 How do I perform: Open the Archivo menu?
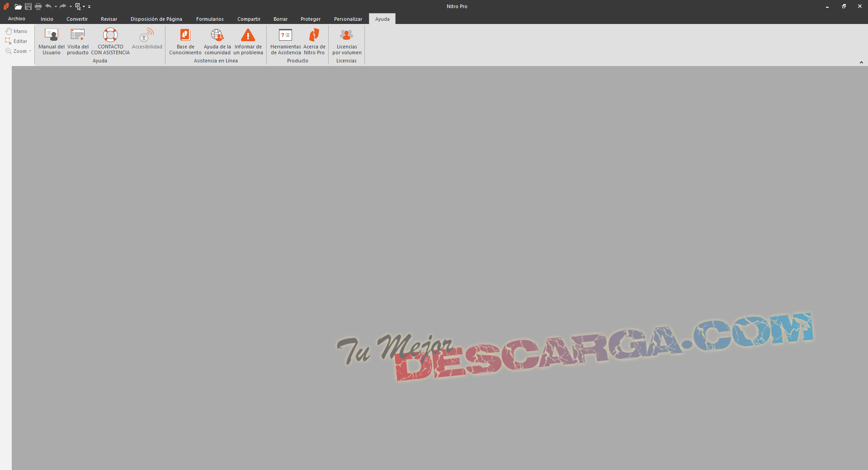[17, 19]
